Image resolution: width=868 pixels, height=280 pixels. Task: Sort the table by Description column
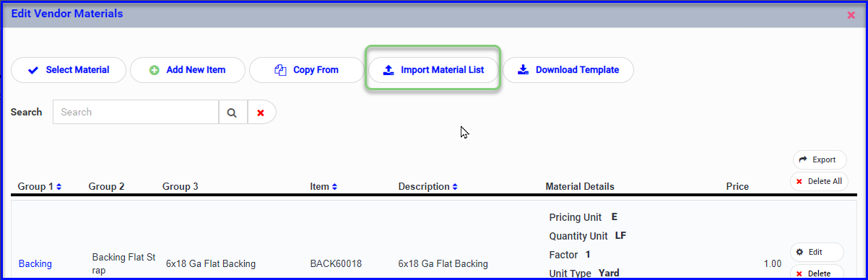[428, 186]
